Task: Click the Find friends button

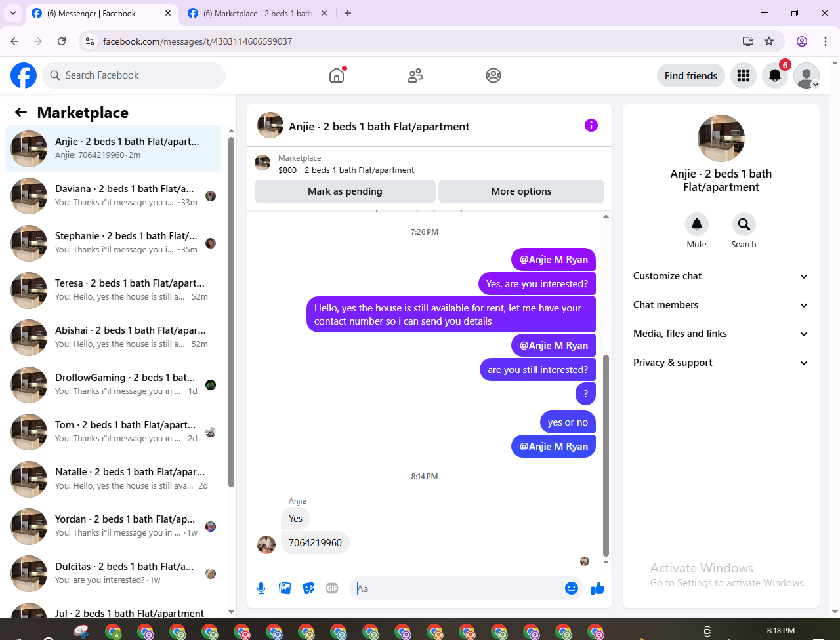Action: click(691, 75)
